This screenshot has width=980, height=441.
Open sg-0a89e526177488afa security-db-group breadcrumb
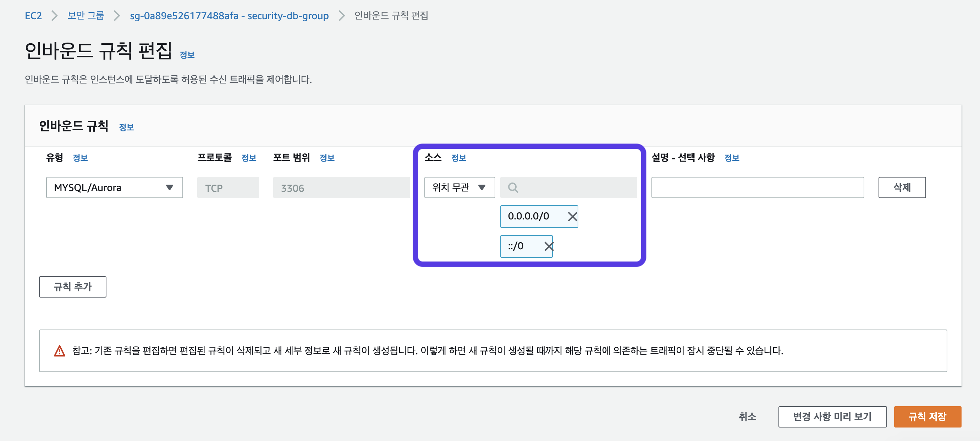229,16
